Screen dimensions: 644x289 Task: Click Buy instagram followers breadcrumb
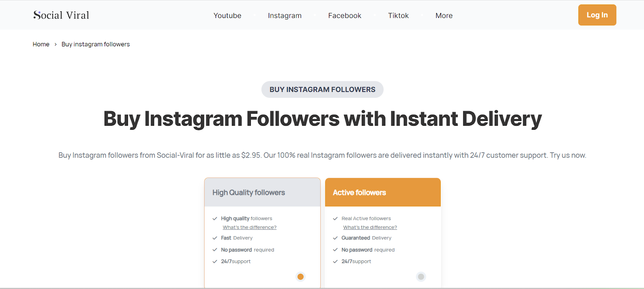pyautogui.click(x=96, y=44)
